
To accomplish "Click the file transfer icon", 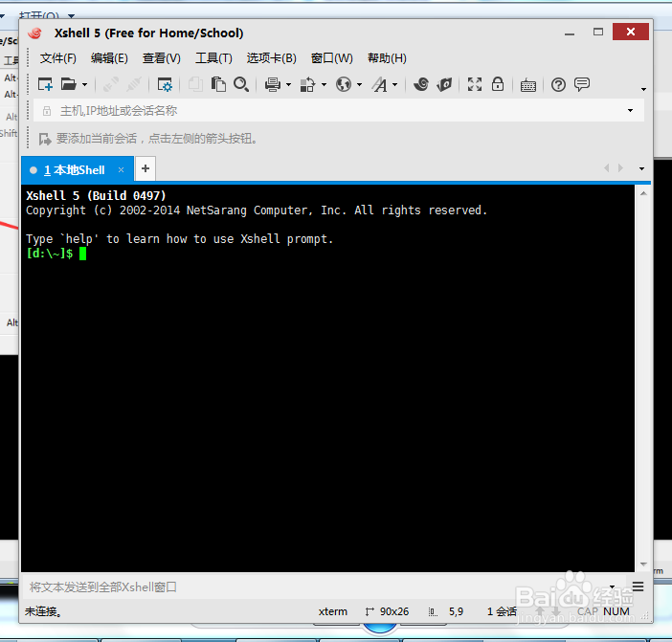I will 307,84.
